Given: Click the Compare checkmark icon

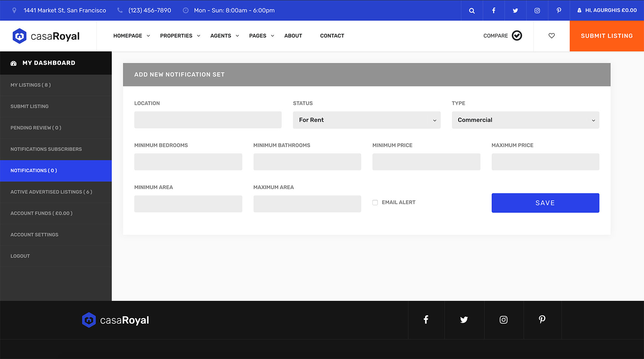Looking at the screenshot, I should pyautogui.click(x=517, y=36).
